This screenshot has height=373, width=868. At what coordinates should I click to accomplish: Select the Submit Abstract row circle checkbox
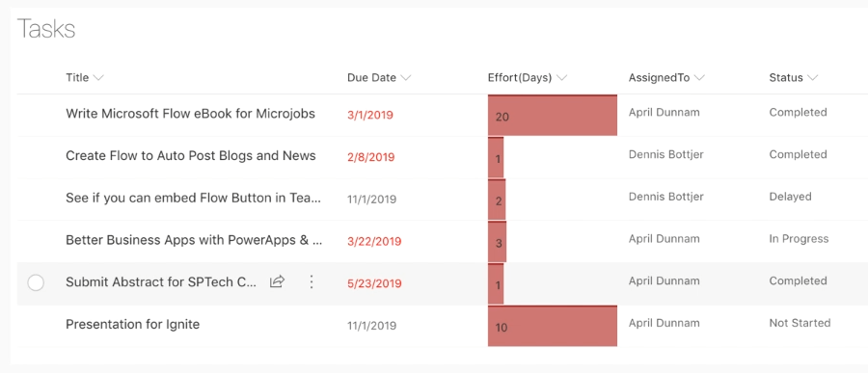tap(36, 282)
